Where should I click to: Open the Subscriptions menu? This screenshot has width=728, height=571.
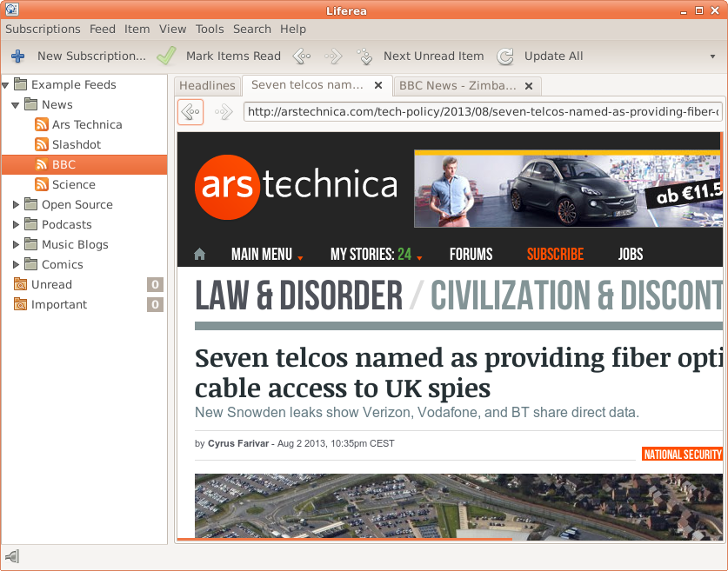[43, 29]
